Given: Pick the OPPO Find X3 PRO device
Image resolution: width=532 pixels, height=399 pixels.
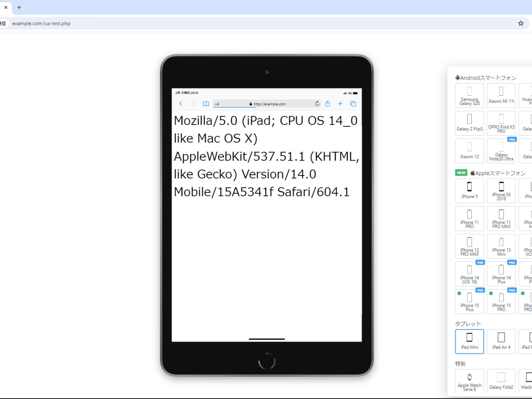Looking at the screenshot, I should [501, 123].
